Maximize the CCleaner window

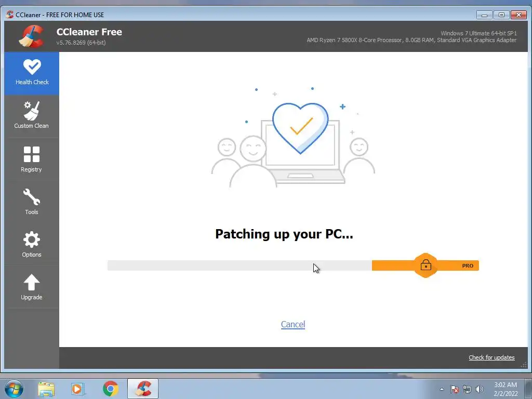[x=501, y=15]
